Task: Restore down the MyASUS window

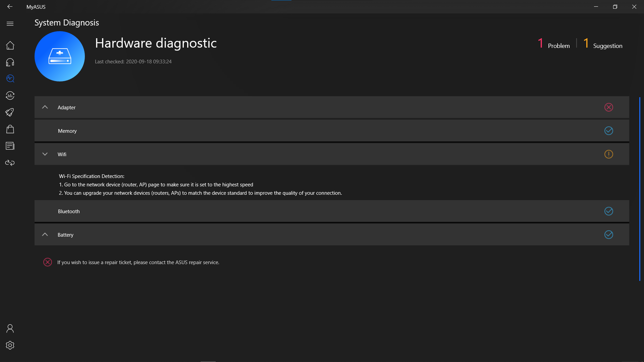Action: pos(615,7)
